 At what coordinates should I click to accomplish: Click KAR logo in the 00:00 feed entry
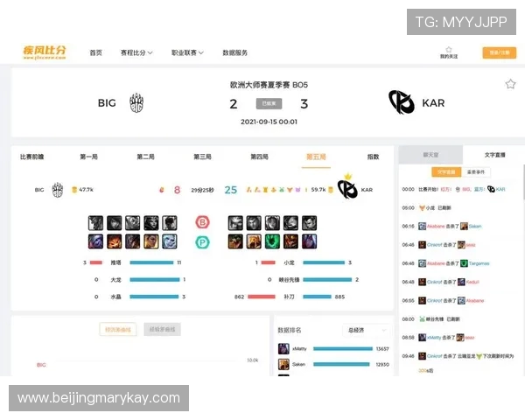[491, 189]
